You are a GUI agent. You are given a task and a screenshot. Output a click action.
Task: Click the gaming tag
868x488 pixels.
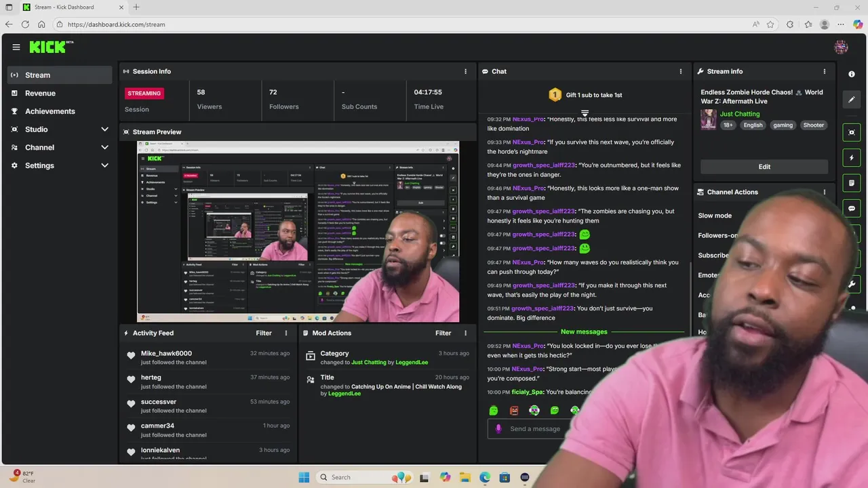point(783,125)
